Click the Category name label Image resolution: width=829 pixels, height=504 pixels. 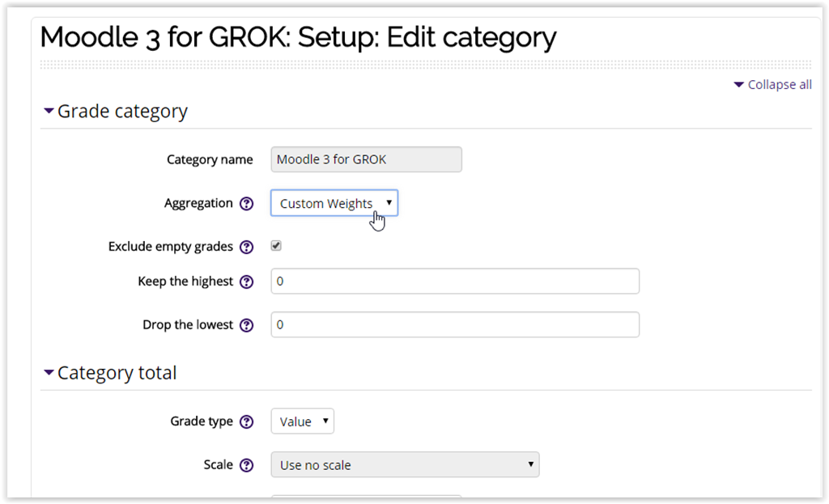click(x=210, y=159)
